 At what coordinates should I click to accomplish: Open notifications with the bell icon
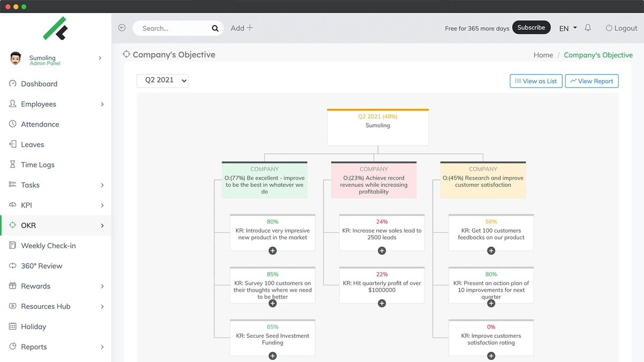coord(588,28)
